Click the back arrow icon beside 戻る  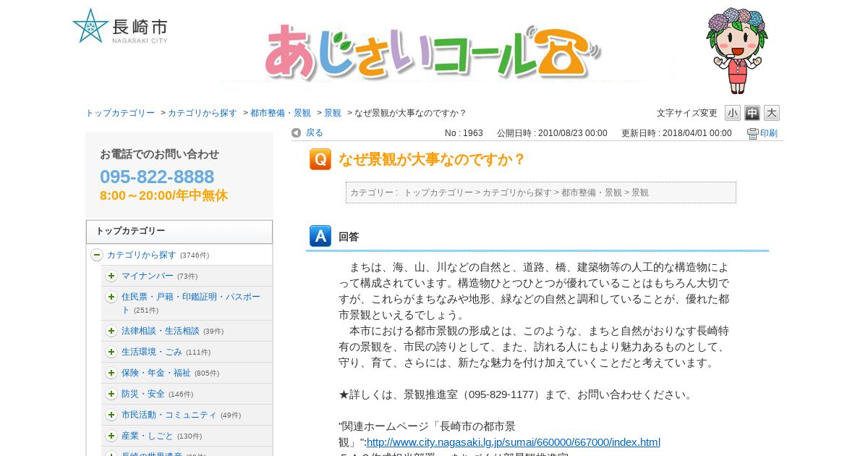(x=297, y=133)
